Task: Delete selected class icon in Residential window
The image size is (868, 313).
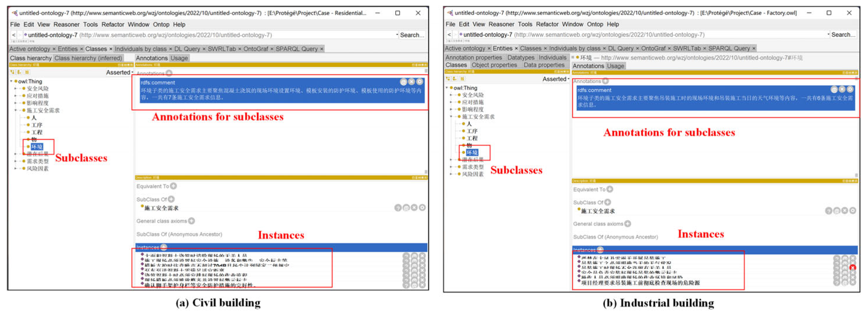Action: tap(27, 72)
